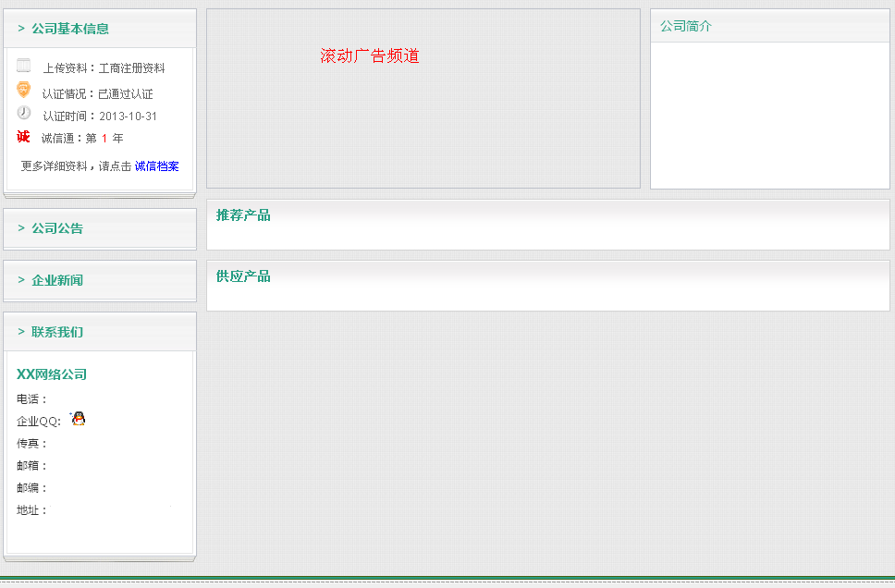The width and height of the screenshot is (895, 588).
Task: Select the 供应产品 section heading
Action: click(243, 276)
